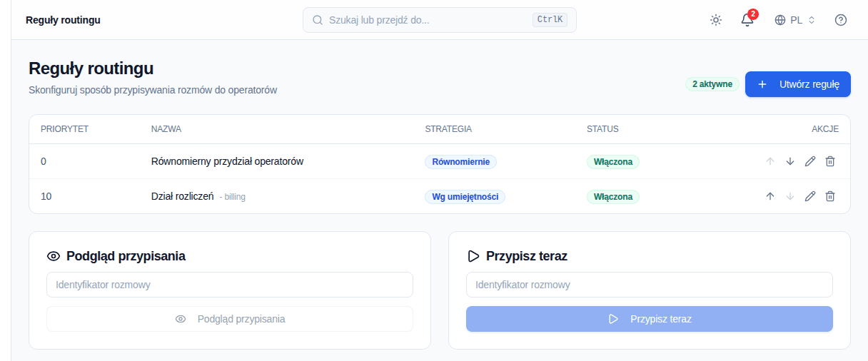
Task: Click the 'STATUS' column header
Action: pyautogui.click(x=602, y=129)
